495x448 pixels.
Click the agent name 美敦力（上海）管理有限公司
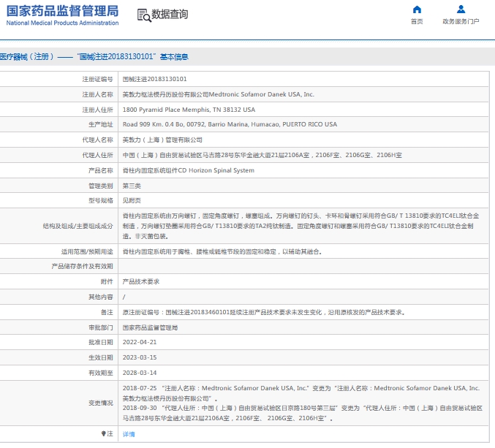pos(162,140)
